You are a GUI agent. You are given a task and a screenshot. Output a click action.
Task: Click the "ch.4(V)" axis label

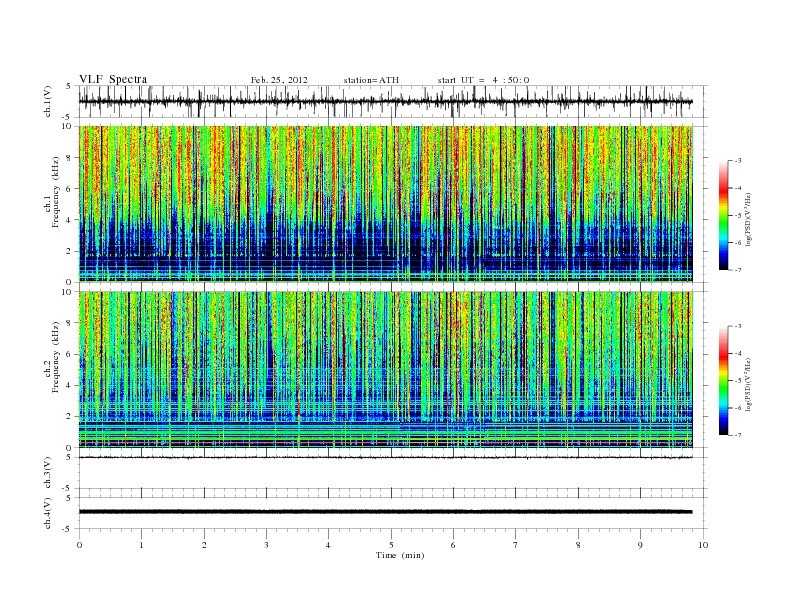tap(47, 513)
